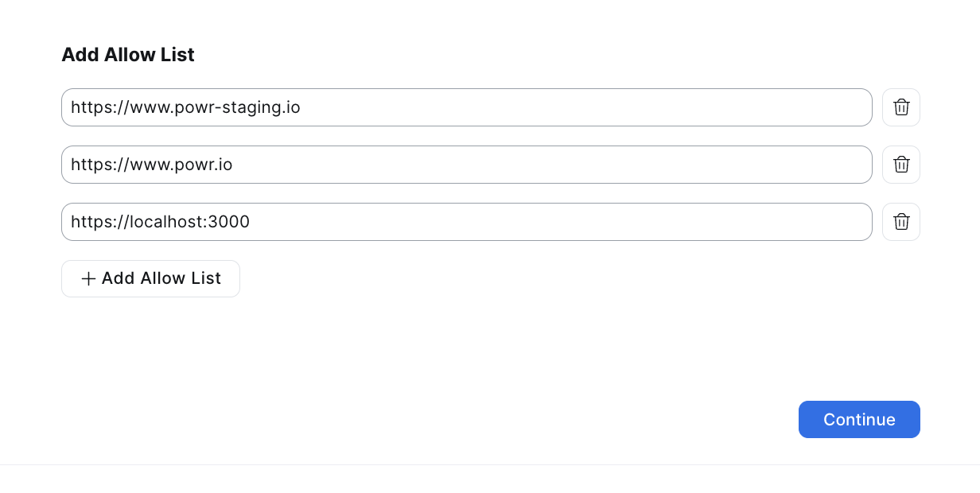Proceed with the blue Continue button
This screenshot has width=980, height=493.
(x=859, y=420)
